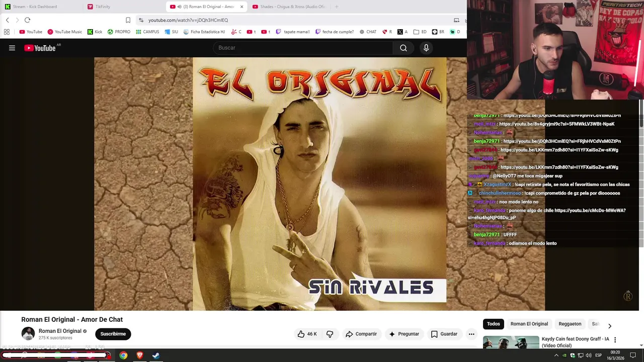Open options for Kaydy Cain video
Image resolution: width=644 pixels, height=362 pixels.
[x=615, y=340]
